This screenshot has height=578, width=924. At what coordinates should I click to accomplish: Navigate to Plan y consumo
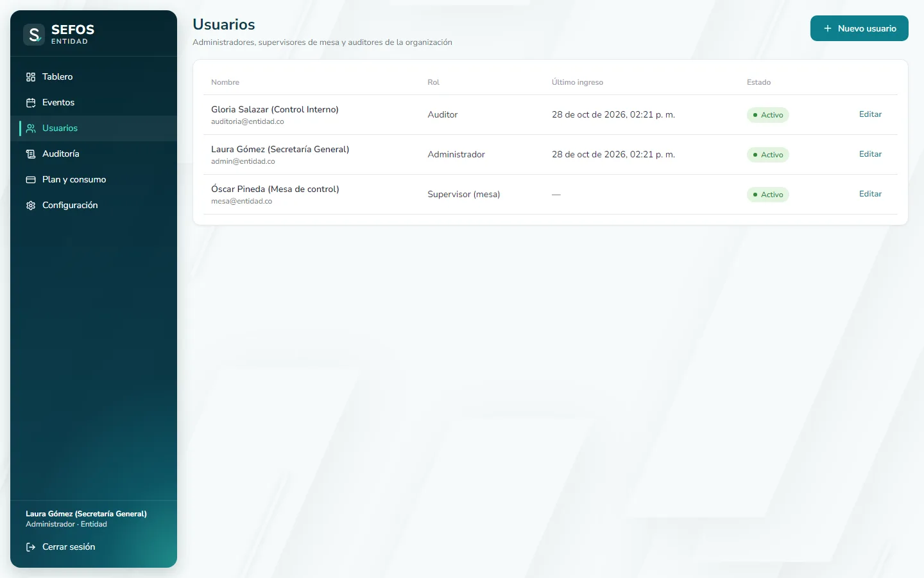tap(94, 180)
